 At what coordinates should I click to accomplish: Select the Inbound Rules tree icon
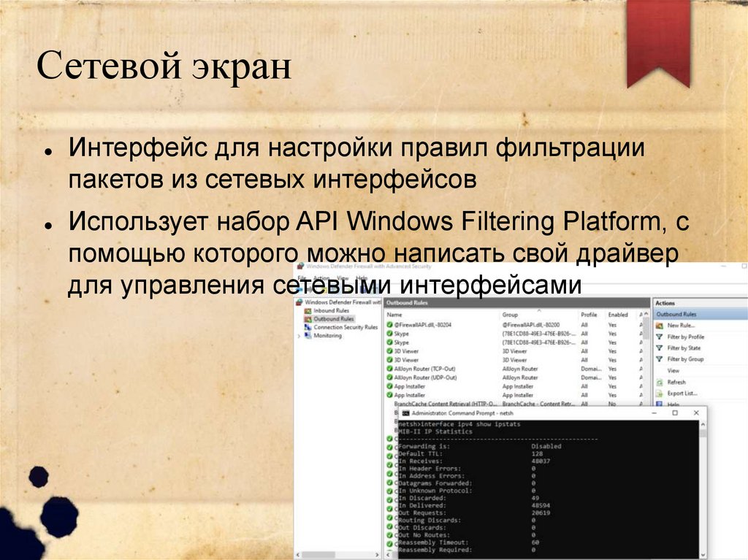(x=308, y=310)
